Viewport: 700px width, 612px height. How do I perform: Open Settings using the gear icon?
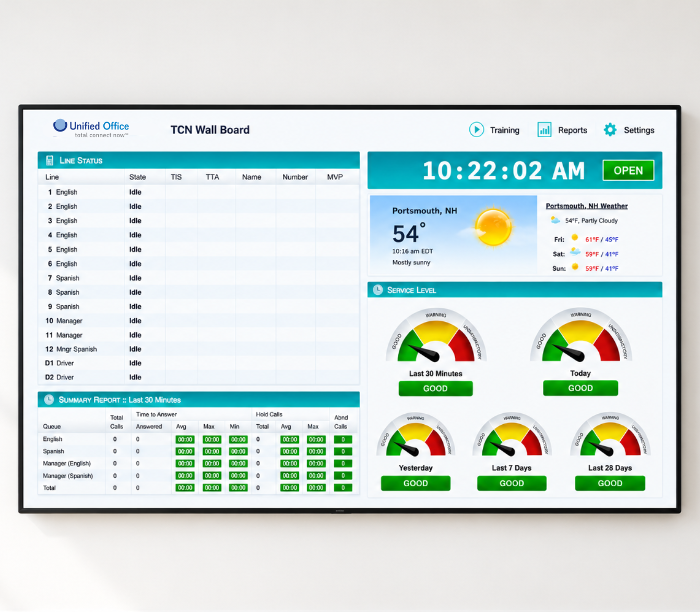pos(610,130)
